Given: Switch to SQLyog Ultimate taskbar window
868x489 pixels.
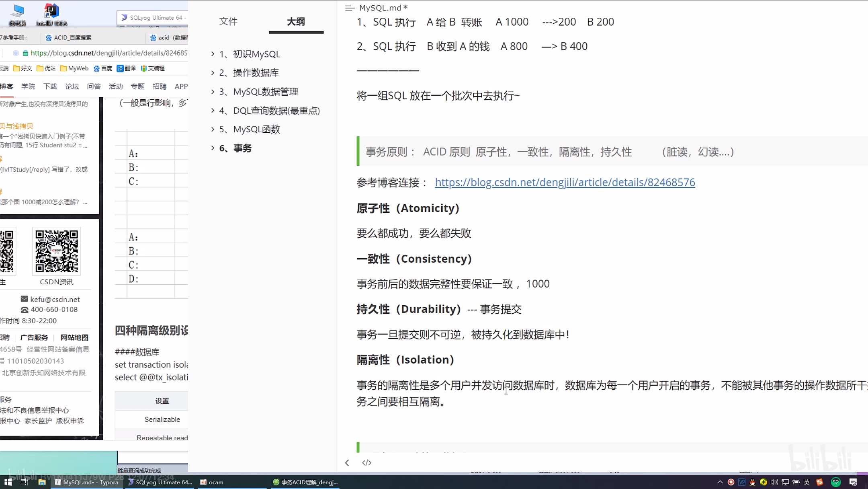Looking at the screenshot, I should pos(160,482).
